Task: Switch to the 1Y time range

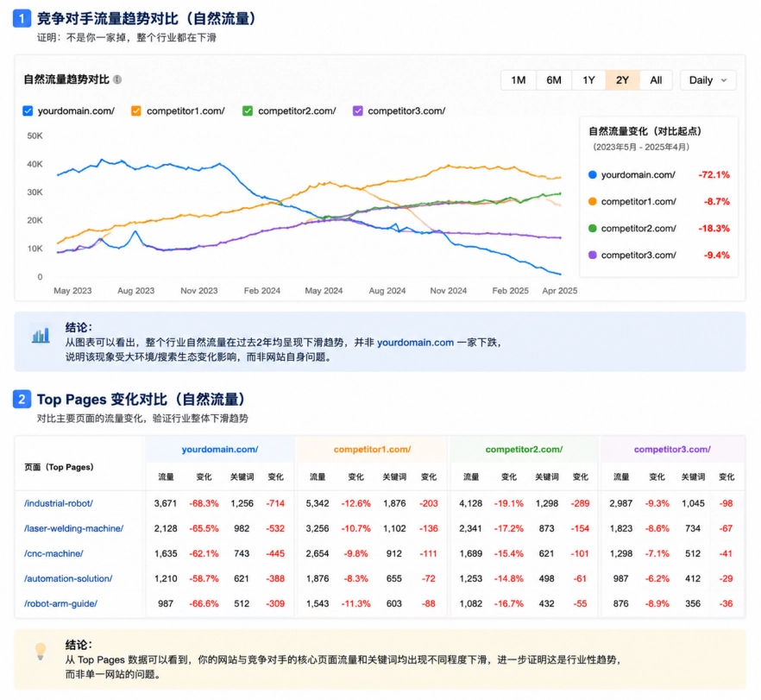Action: 588,80
